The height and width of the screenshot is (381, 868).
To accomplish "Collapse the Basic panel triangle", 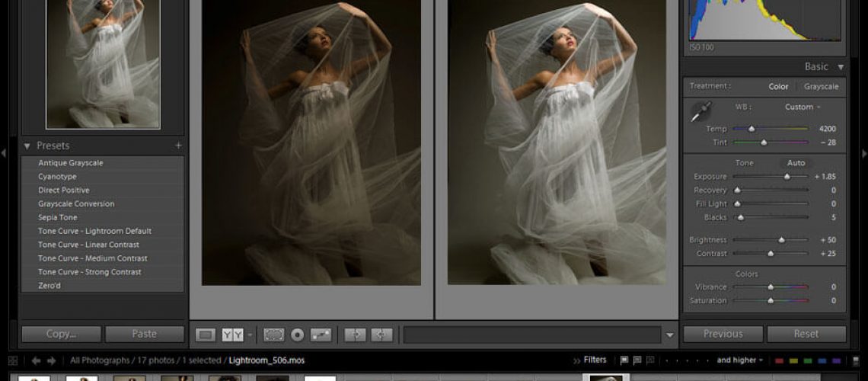I will click(841, 67).
